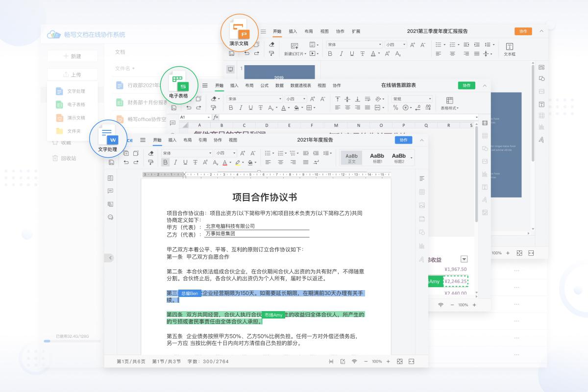Choose yellow highlight color in document editor
Screen dimensions: 588x392
click(x=239, y=162)
